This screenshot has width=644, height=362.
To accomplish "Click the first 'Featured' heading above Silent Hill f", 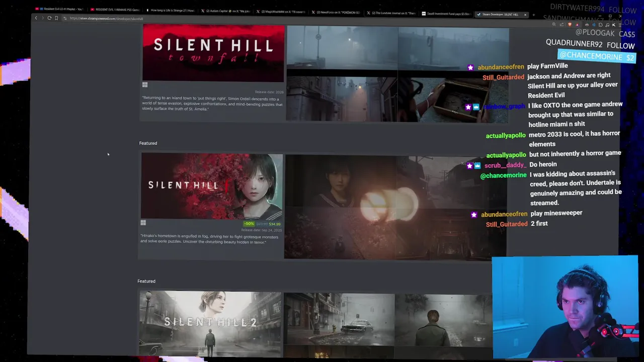I will pos(148,143).
